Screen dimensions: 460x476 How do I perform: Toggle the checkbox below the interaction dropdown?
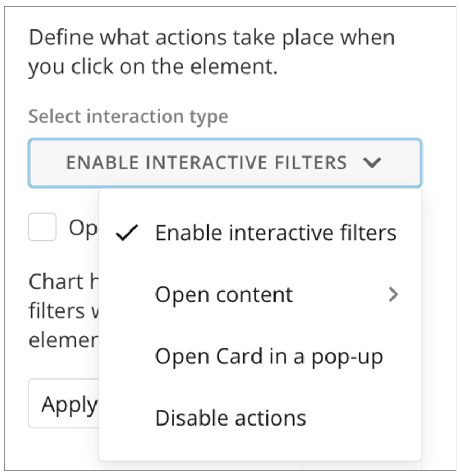[x=42, y=227]
